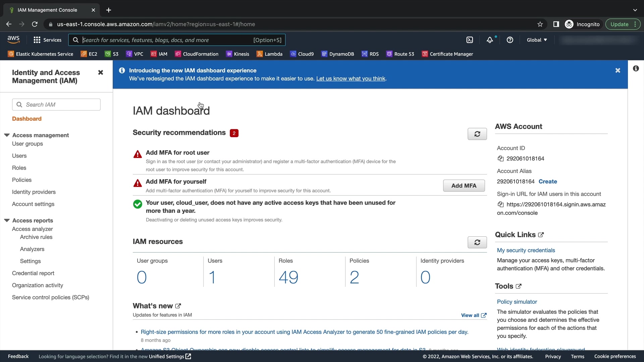Go to Roles in the sidebar

click(x=19, y=168)
